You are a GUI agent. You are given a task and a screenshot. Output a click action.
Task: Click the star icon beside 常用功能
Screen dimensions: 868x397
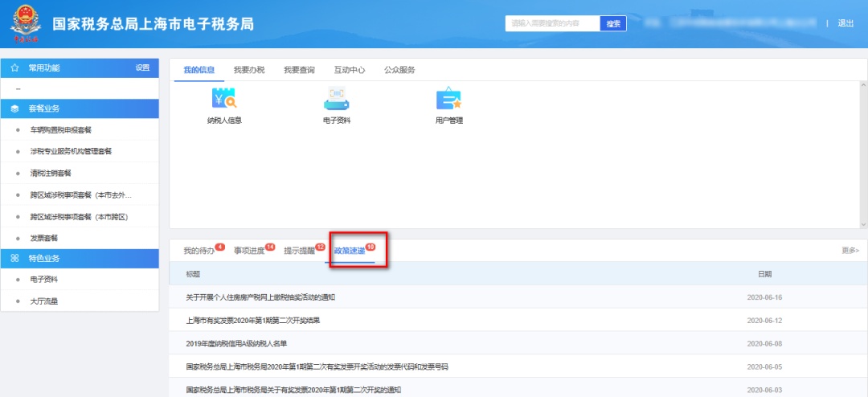pos(15,68)
